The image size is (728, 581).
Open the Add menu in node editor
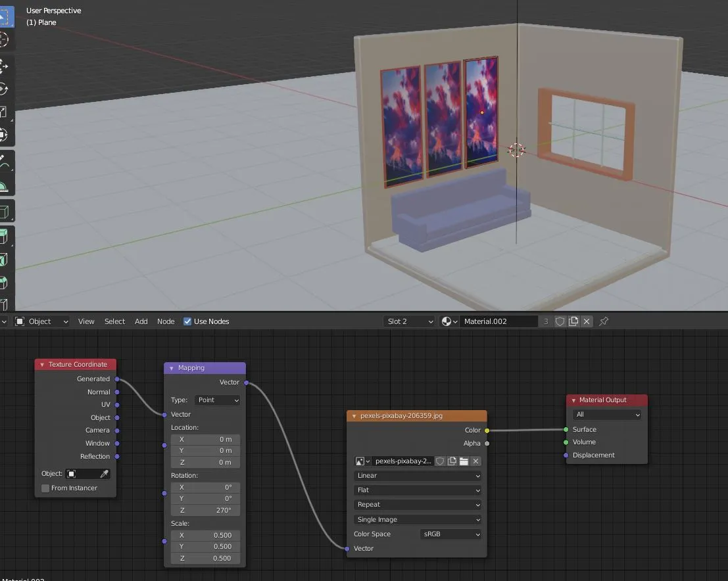tap(141, 321)
